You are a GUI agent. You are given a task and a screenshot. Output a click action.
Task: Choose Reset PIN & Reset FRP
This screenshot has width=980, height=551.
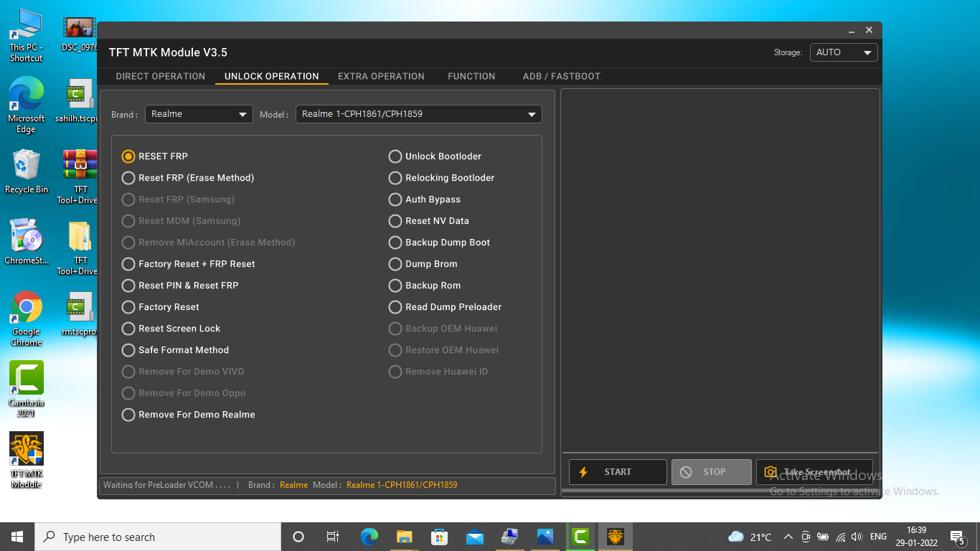pos(180,286)
